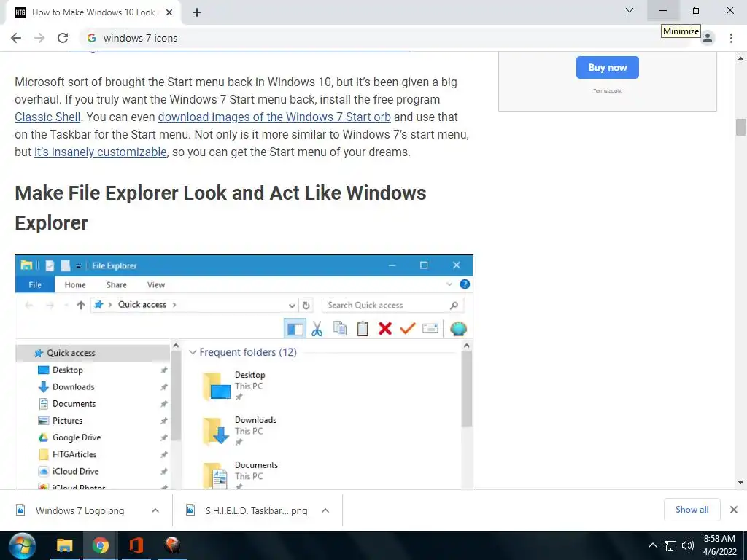Close the How to Make Windows 10 tab
The width and height of the screenshot is (747, 560).
[169, 12]
